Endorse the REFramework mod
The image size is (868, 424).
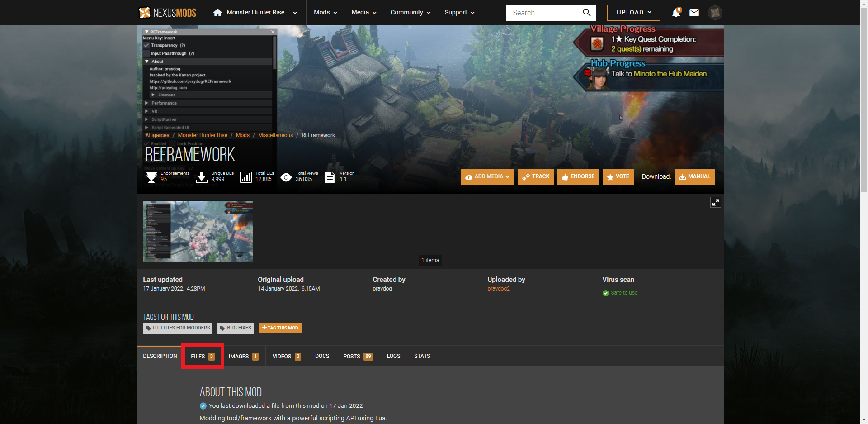(578, 177)
